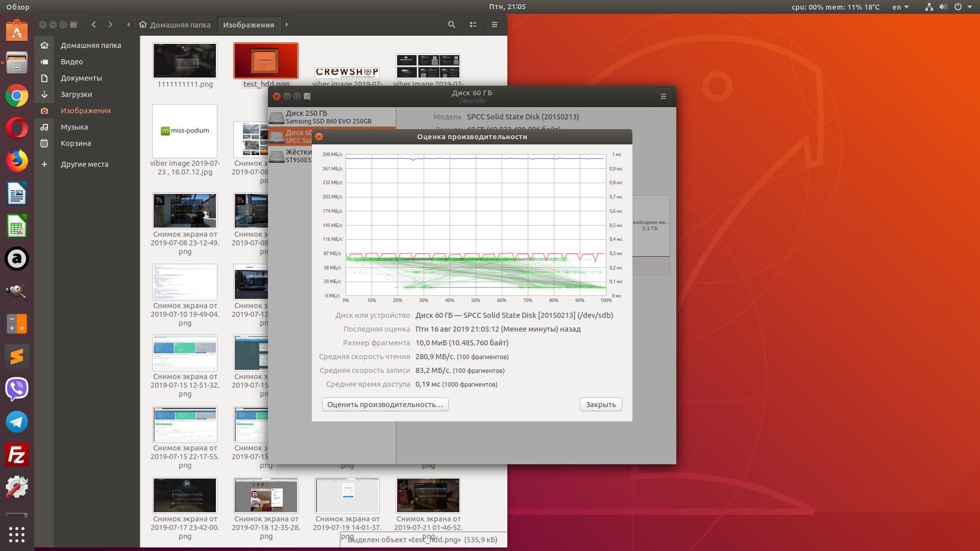Expand path bar right arrow in Files
The height and width of the screenshot is (551, 980).
click(287, 24)
